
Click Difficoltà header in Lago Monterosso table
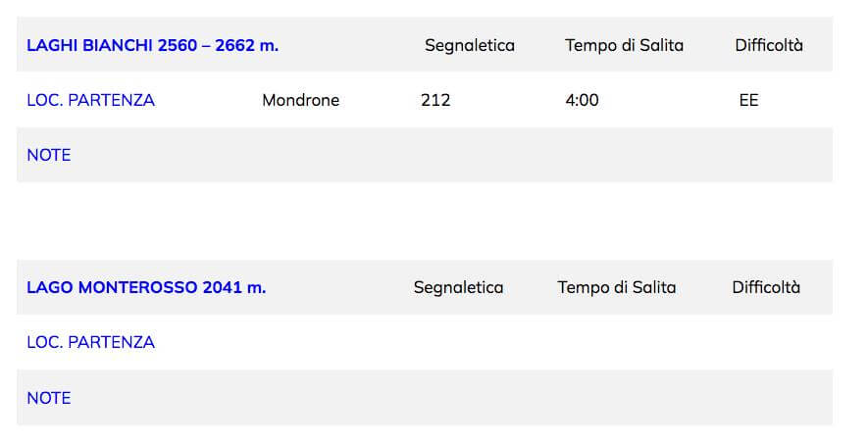(x=766, y=287)
